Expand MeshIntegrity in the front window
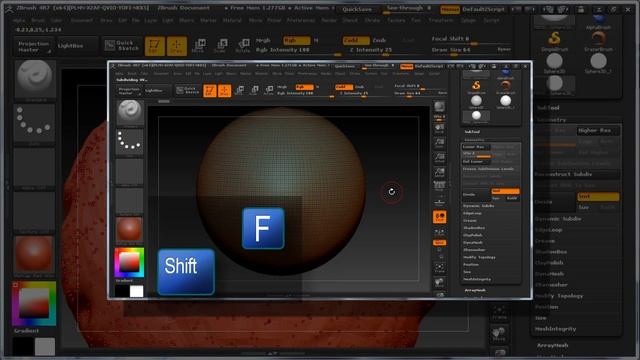Screen dimensions: 640x360 (477, 279)
